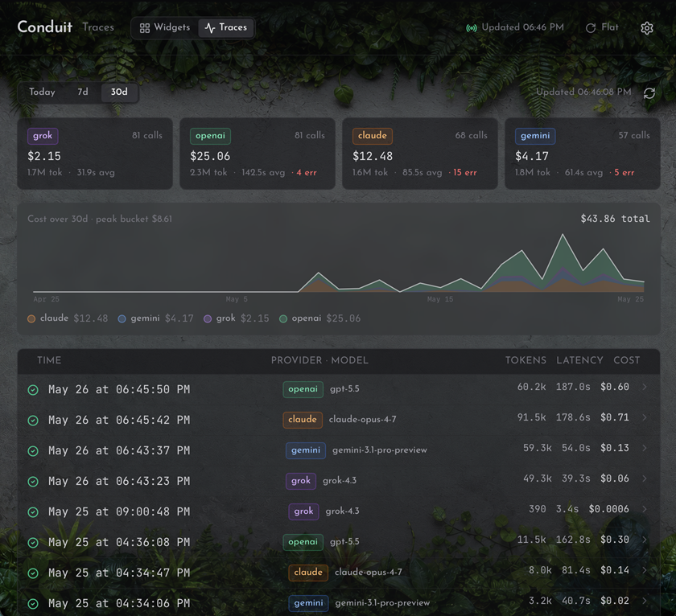Image resolution: width=676 pixels, height=616 pixels.
Task: Click success check icon for 06:45:42 PM trace
Action: pos(33,421)
